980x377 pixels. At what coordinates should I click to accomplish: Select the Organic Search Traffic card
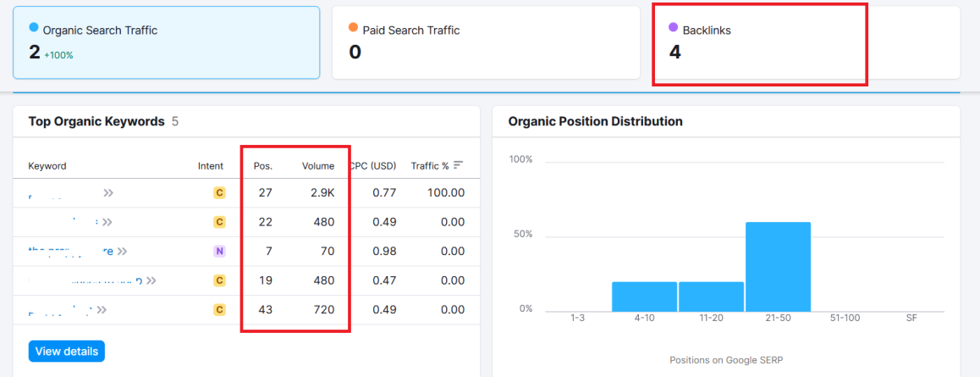[x=166, y=42]
